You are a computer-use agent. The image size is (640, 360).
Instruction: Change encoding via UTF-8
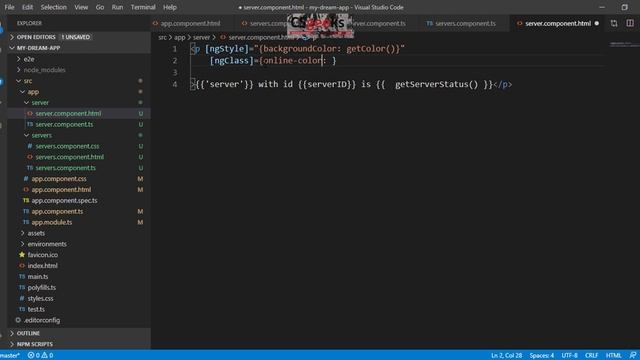point(569,356)
